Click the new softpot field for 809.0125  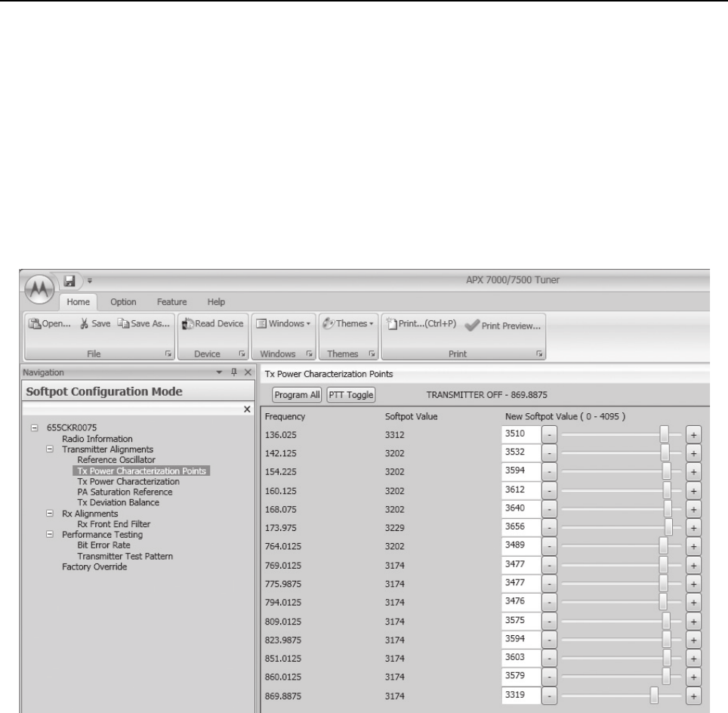[521, 621]
